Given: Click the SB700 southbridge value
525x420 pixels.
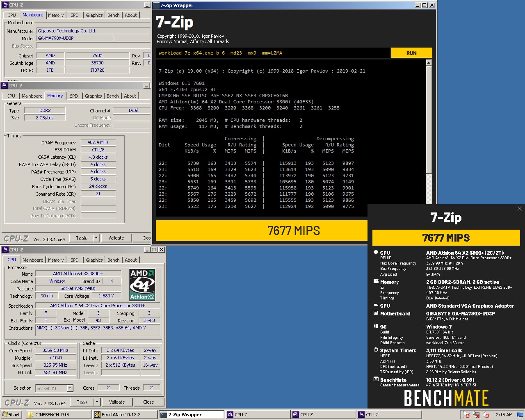Looking at the screenshot, I should coord(97,63).
